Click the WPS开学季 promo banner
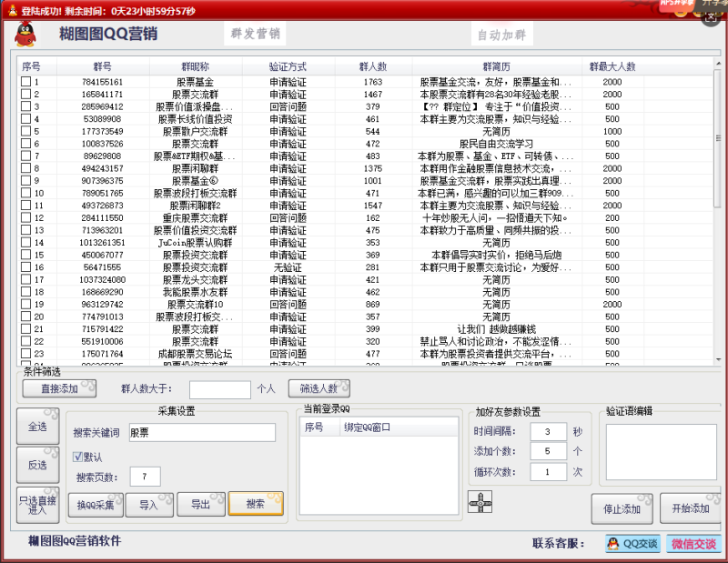728x563 pixels. 676,4
